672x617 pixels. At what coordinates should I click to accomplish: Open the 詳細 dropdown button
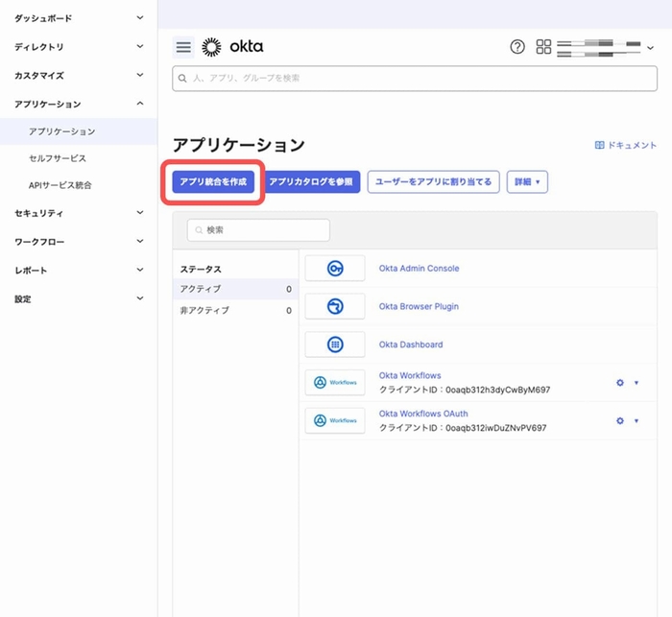click(x=527, y=181)
